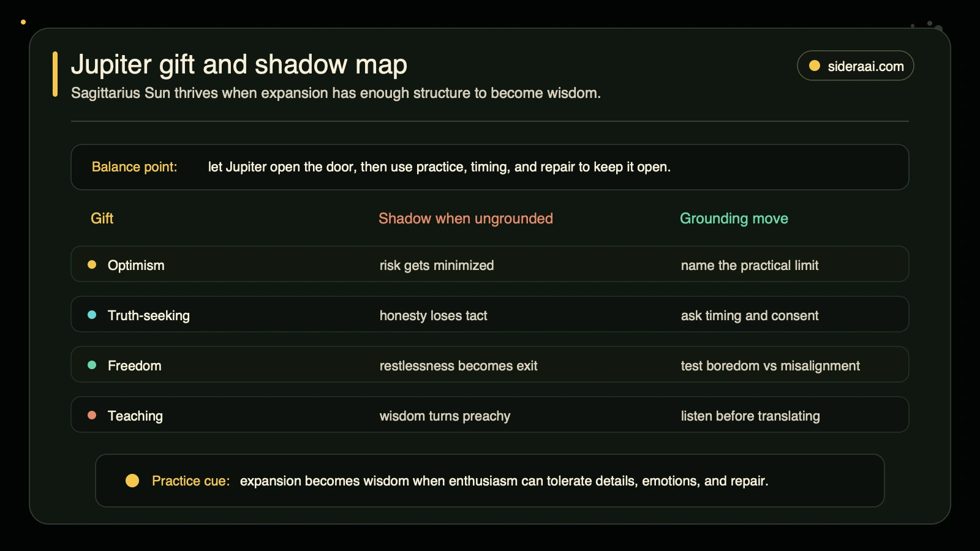This screenshot has width=980, height=551.
Task: Click 'test boredom vs misalignment' cell
Action: [771, 365]
